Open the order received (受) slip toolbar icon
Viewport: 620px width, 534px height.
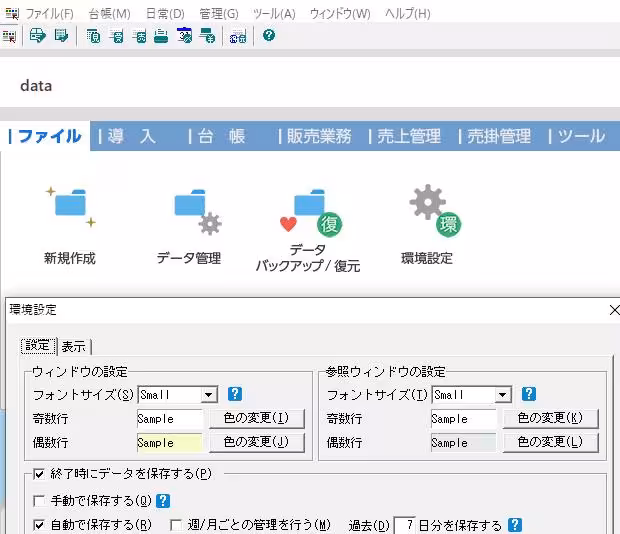(116, 36)
